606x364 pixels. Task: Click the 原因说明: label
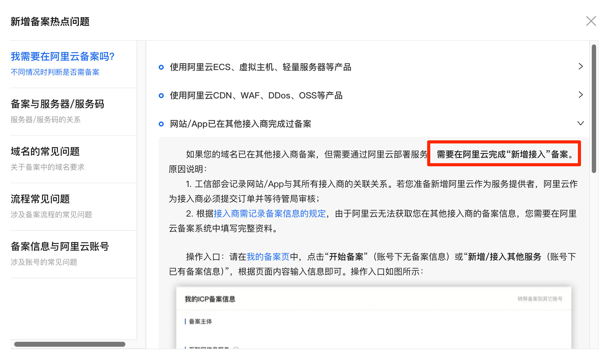click(188, 169)
